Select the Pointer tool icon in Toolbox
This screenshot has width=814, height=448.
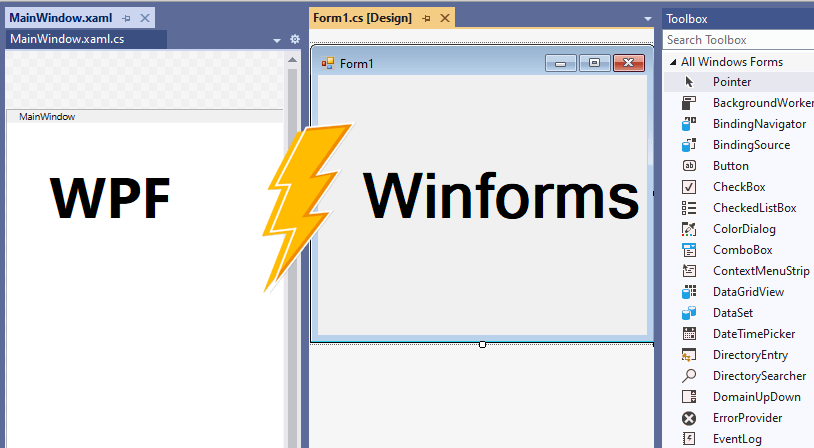(x=689, y=82)
